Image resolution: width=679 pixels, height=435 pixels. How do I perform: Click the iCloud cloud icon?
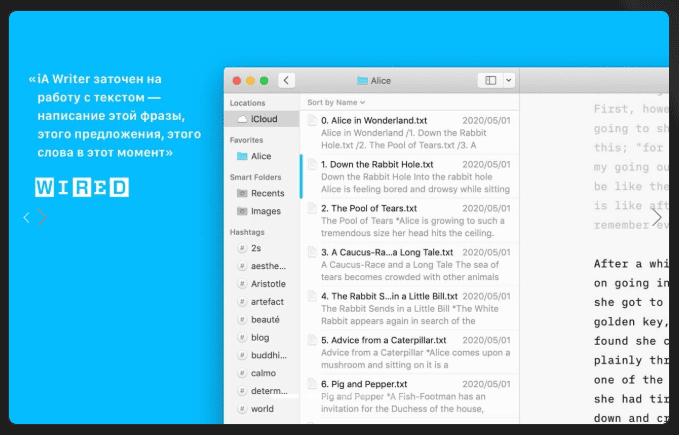pos(242,119)
